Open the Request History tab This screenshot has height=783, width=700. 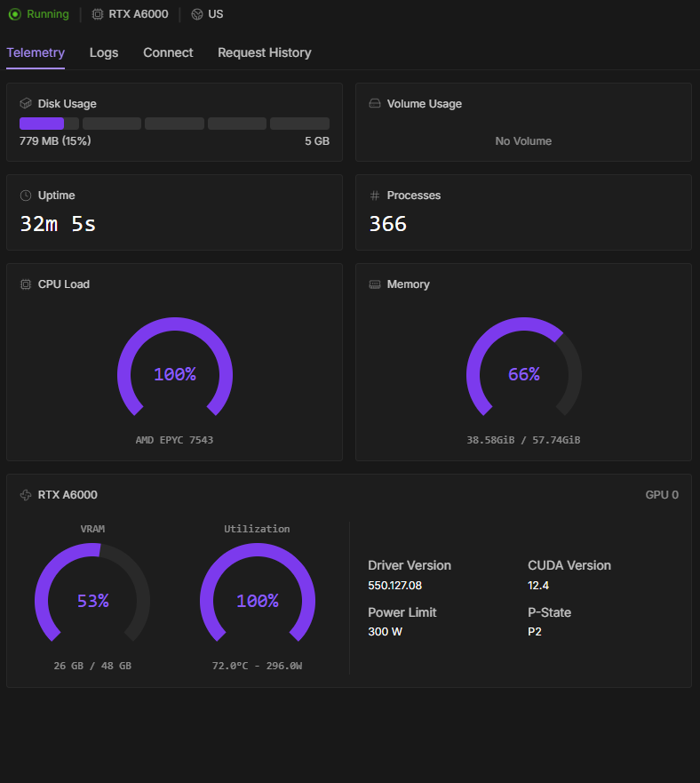tap(264, 52)
